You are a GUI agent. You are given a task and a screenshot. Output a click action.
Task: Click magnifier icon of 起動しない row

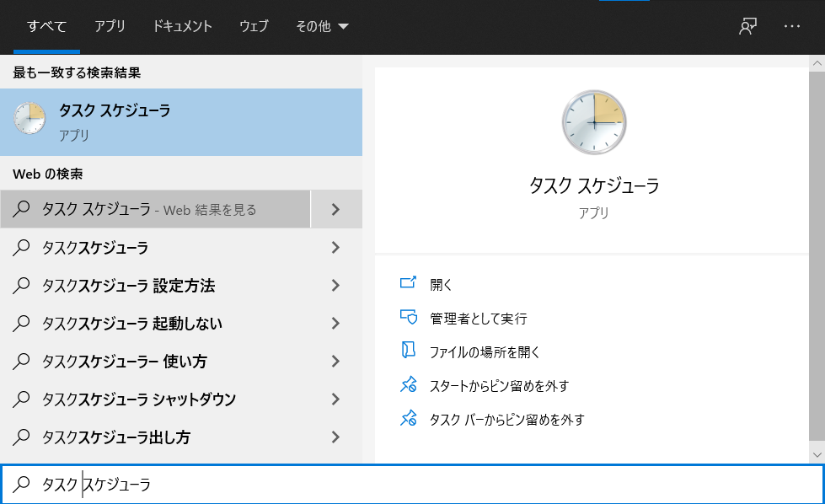click(21, 323)
